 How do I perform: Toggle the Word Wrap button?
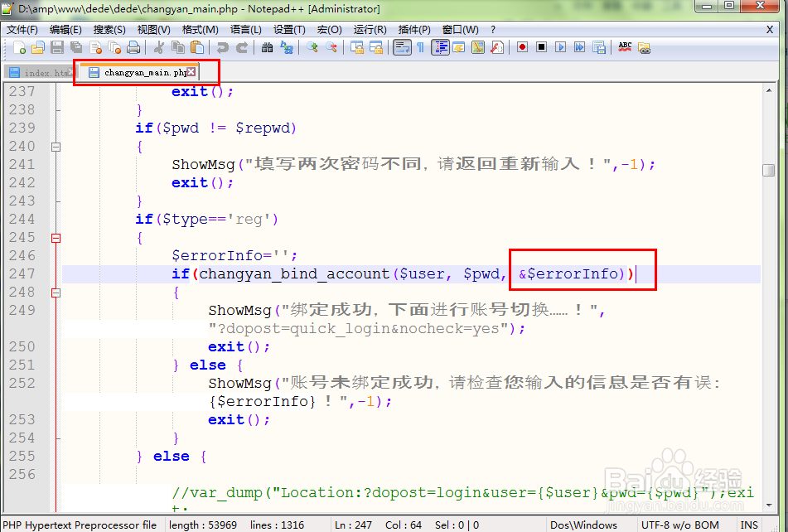[x=402, y=48]
